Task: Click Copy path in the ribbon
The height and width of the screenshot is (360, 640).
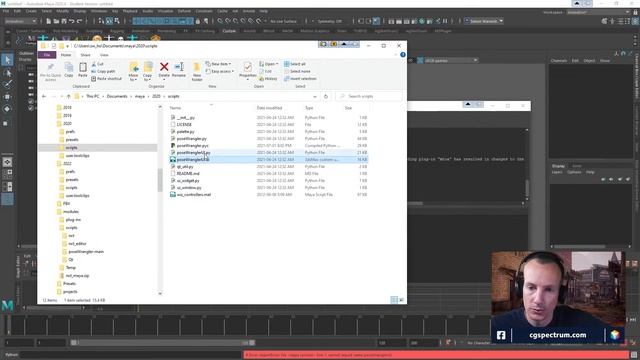Action: coord(103,71)
